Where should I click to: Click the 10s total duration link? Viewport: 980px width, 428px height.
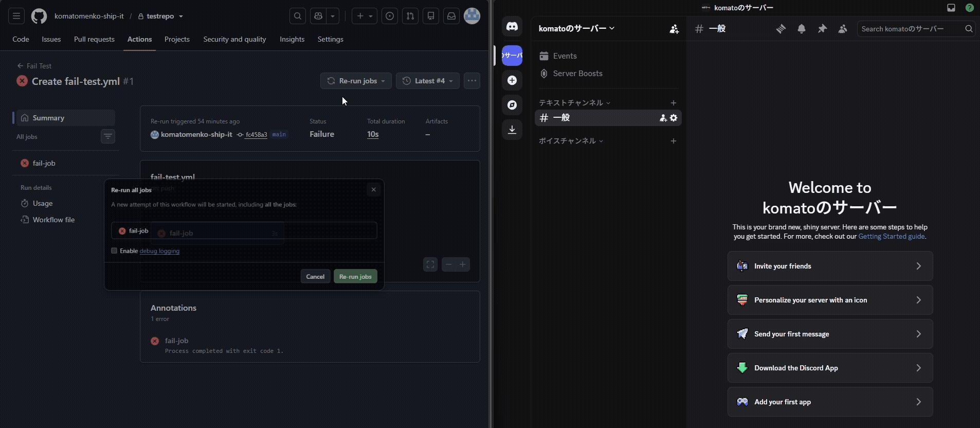tap(373, 134)
